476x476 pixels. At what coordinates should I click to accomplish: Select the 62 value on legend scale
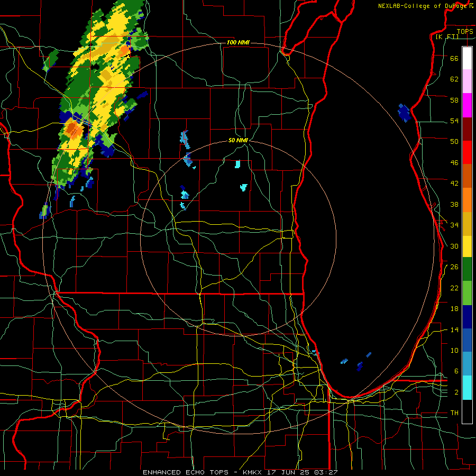click(x=454, y=79)
